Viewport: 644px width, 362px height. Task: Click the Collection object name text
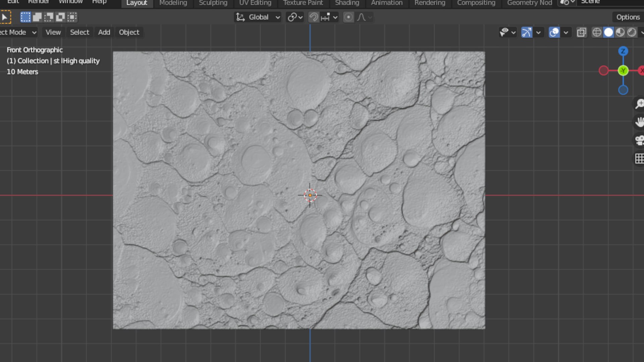pos(53,61)
